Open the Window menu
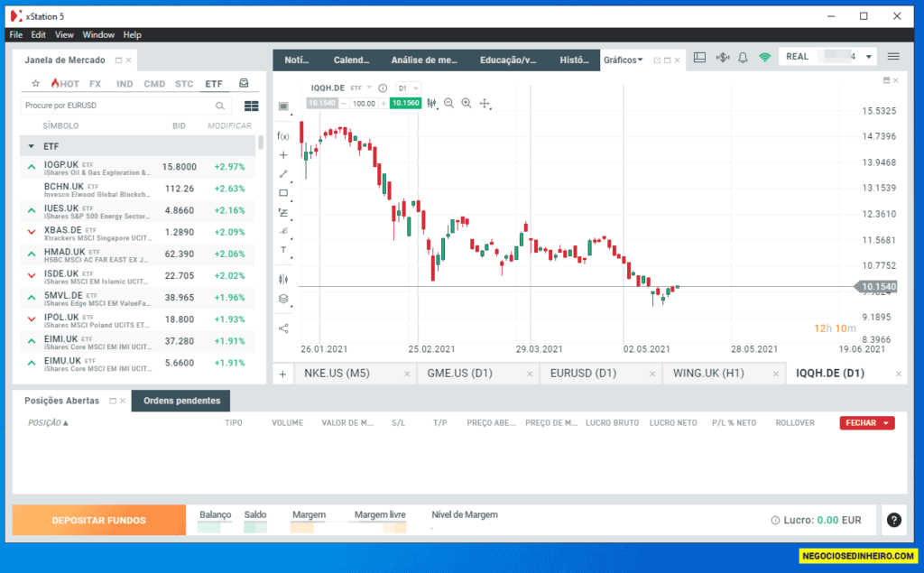 98,35
